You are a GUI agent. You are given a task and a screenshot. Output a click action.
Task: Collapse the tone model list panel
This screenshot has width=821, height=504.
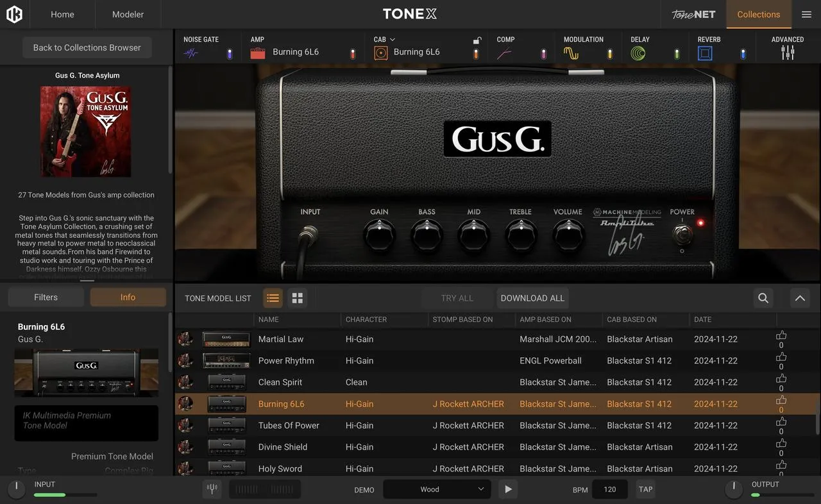(799, 298)
